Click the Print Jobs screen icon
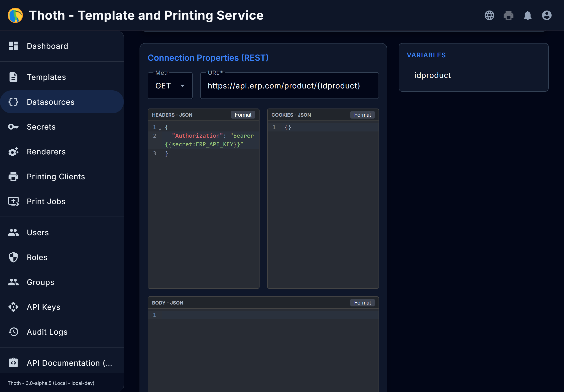 coord(13,201)
